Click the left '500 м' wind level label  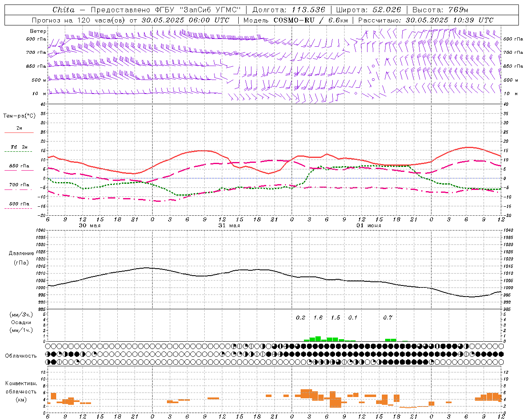tap(39, 80)
